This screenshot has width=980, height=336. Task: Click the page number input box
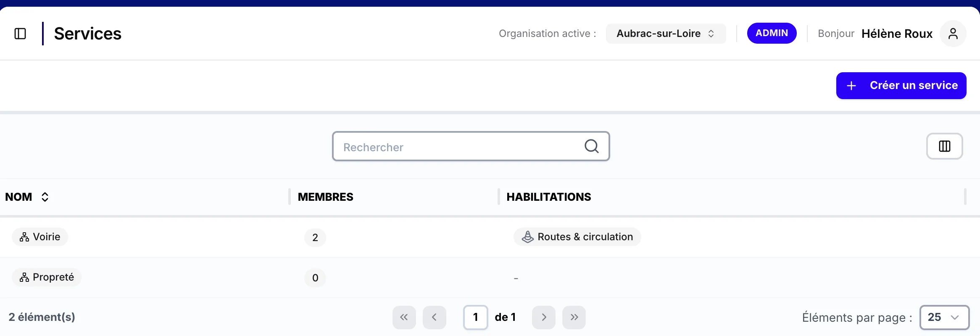point(476,318)
